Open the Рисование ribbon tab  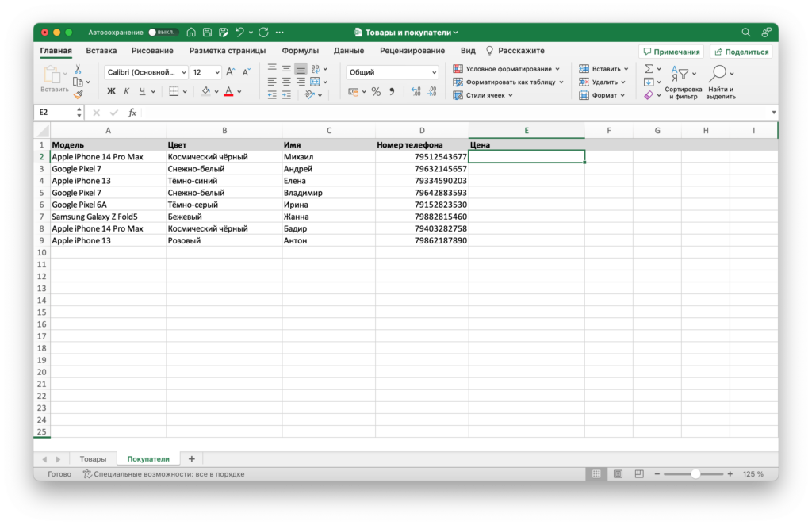tap(152, 51)
